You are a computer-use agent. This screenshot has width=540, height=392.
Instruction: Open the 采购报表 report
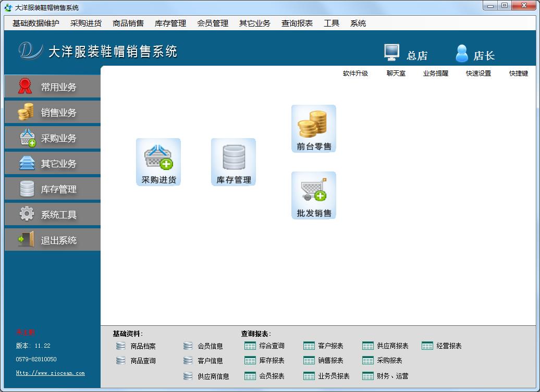(382, 360)
